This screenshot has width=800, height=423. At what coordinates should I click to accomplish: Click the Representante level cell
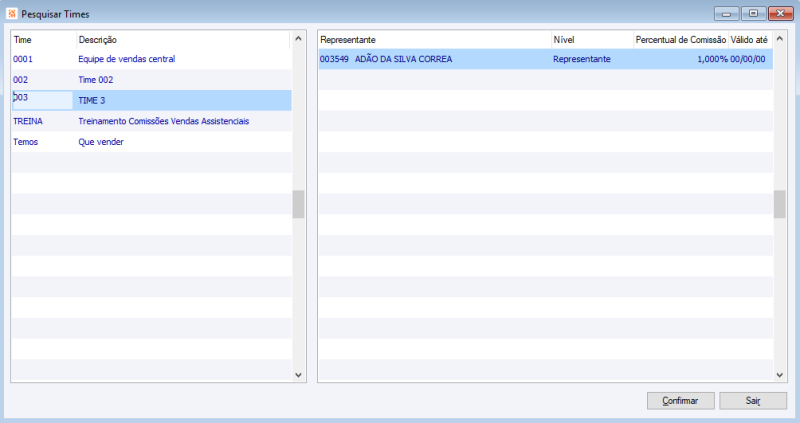[x=582, y=59]
